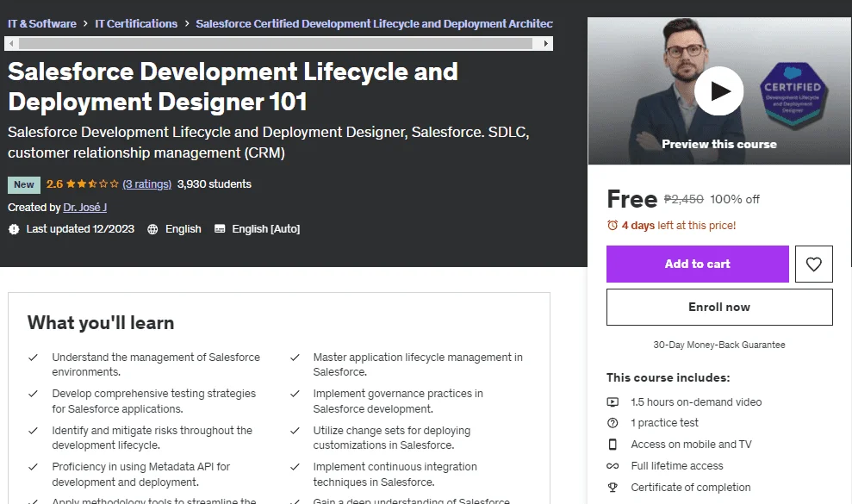Click the checkmark beside 'Master application lifecycle'
This screenshot has width=852, height=504.
pos(295,358)
